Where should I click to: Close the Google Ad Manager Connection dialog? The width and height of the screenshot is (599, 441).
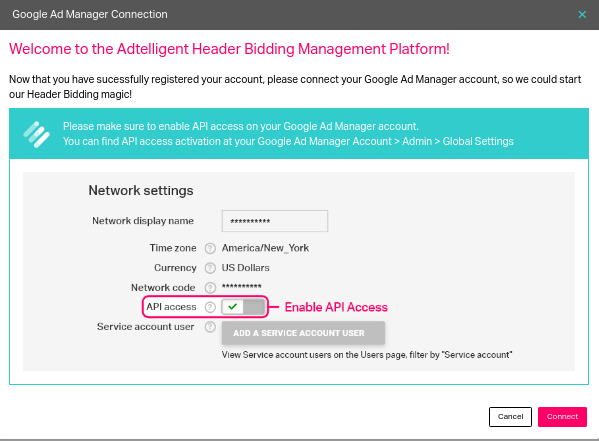point(582,15)
